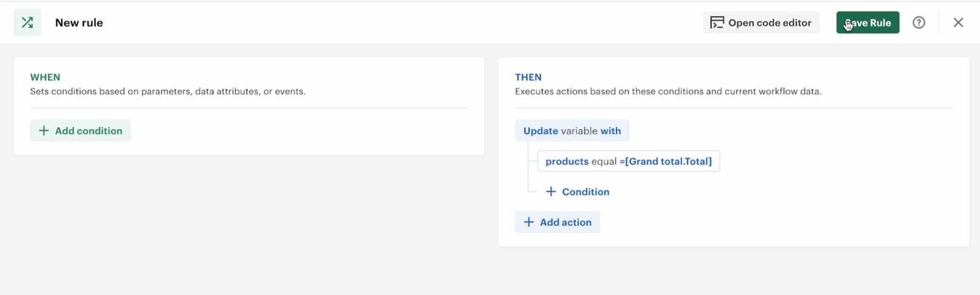The height and width of the screenshot is (295, 980).
Task: Click the word variable in the Update action
Action: click(x=579, y=130)
